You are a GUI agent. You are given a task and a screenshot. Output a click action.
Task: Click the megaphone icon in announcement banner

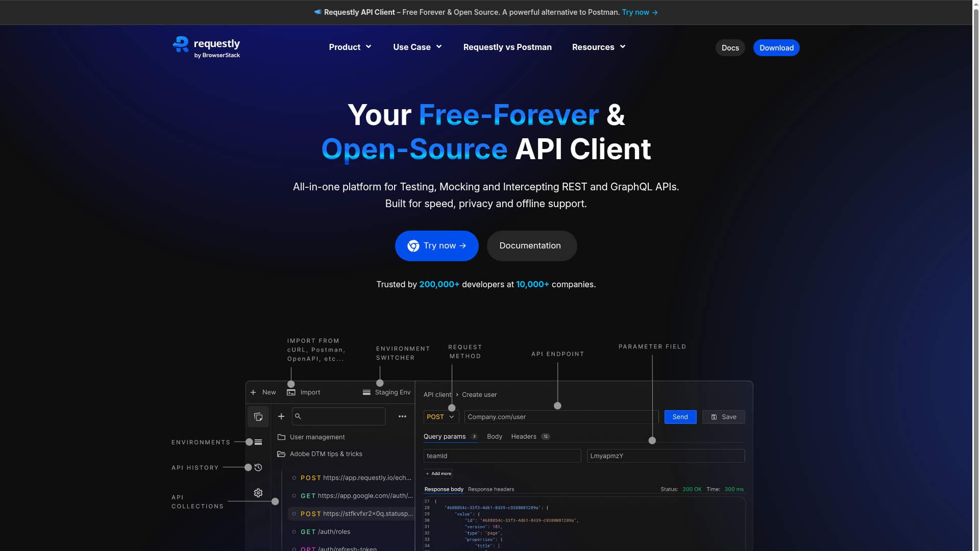point(317,12)
